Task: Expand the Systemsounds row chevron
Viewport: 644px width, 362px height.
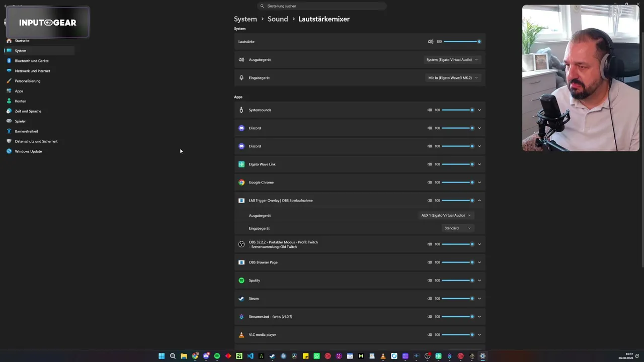Action: click(479, 110)
